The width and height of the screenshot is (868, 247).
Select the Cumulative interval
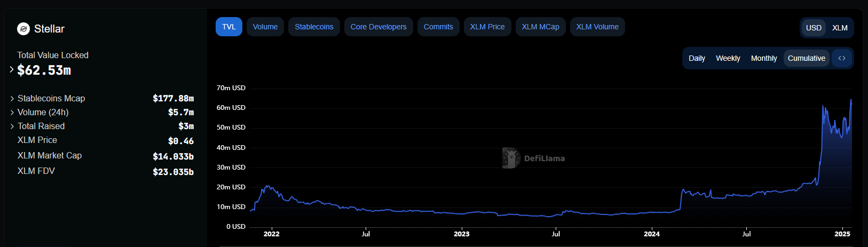coord(807,58)
